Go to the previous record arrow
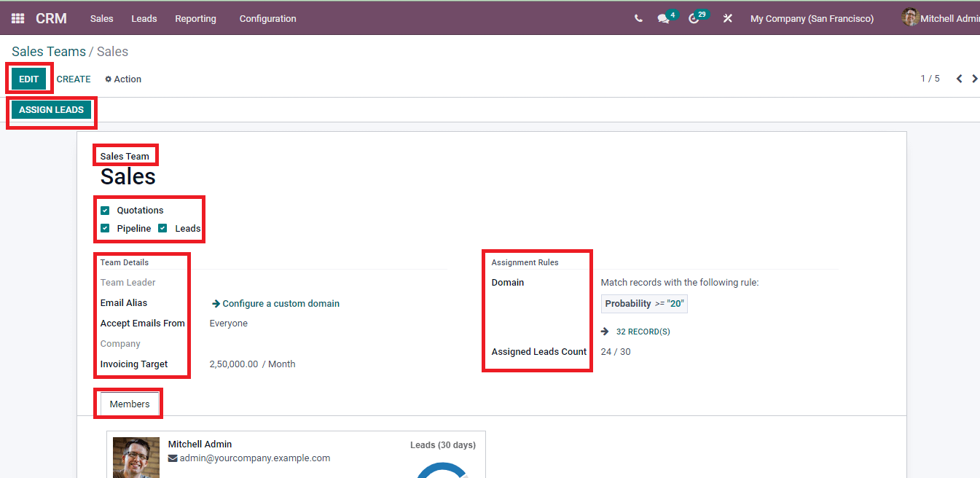This screenshot has height=478, width=980. point(959,79)
